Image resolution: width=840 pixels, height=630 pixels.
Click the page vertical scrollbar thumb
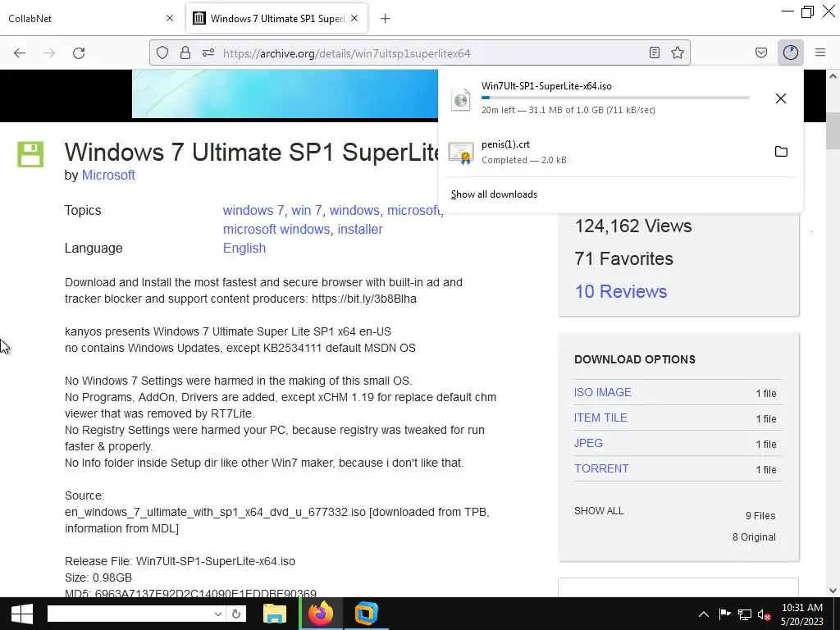point(833,130)
